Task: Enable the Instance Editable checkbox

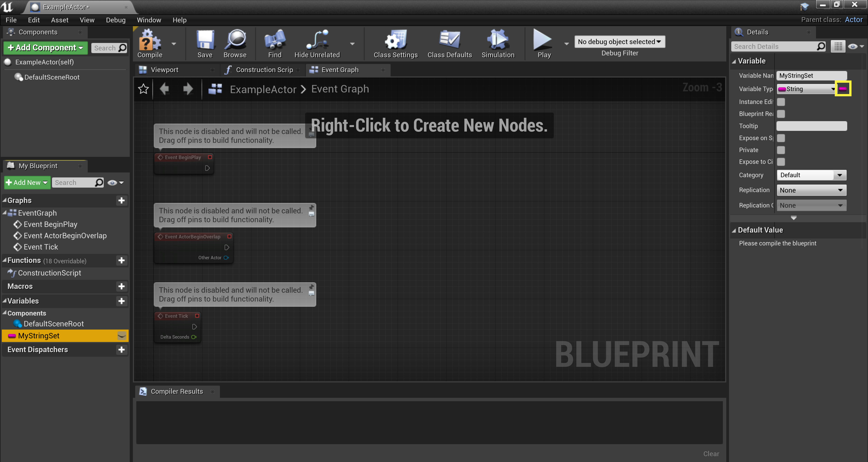Action: point(781,101)
